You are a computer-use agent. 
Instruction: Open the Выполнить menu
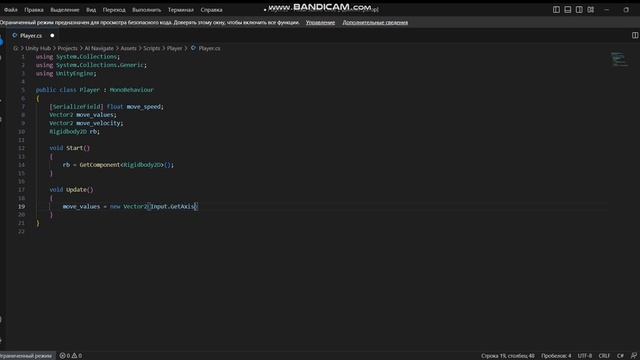pyautogui.click(x=147, y=10)
